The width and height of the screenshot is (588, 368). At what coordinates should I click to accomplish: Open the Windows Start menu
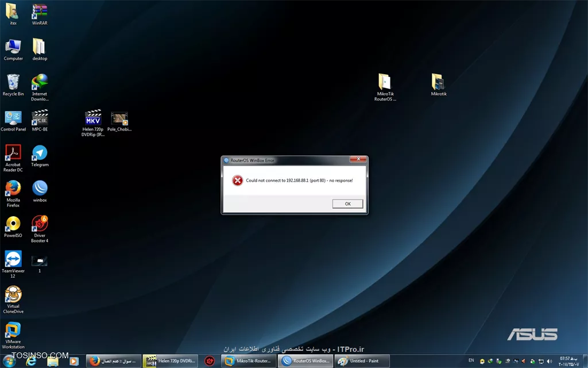click(9, 361)
